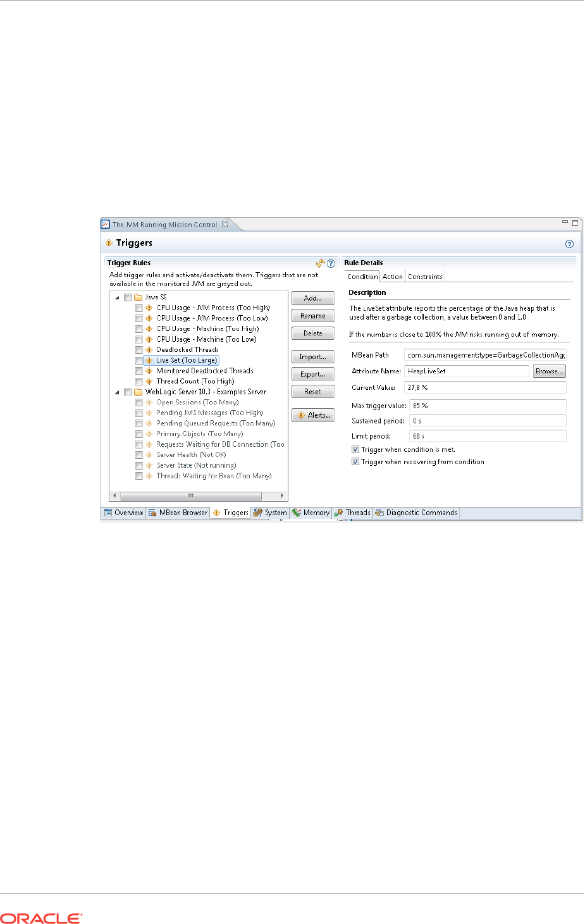Click the rule icon of Deadlocked Threads
The width and height of the screenshot is (585, 924).
[x=149, y=349]
